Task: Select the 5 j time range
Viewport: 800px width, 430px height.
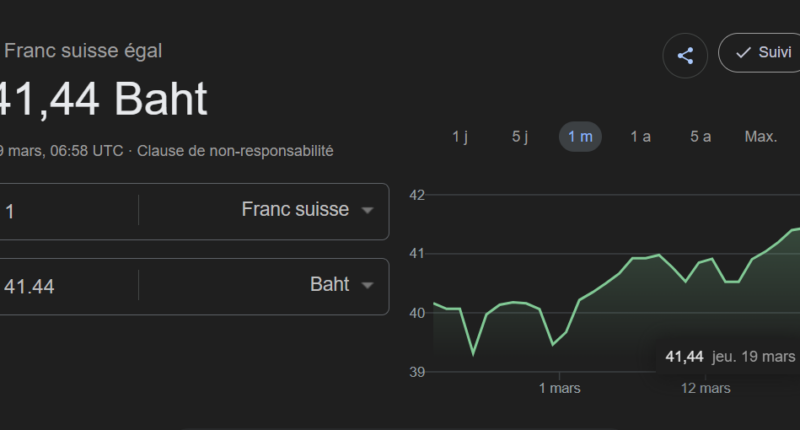Action: coord(520,137)
